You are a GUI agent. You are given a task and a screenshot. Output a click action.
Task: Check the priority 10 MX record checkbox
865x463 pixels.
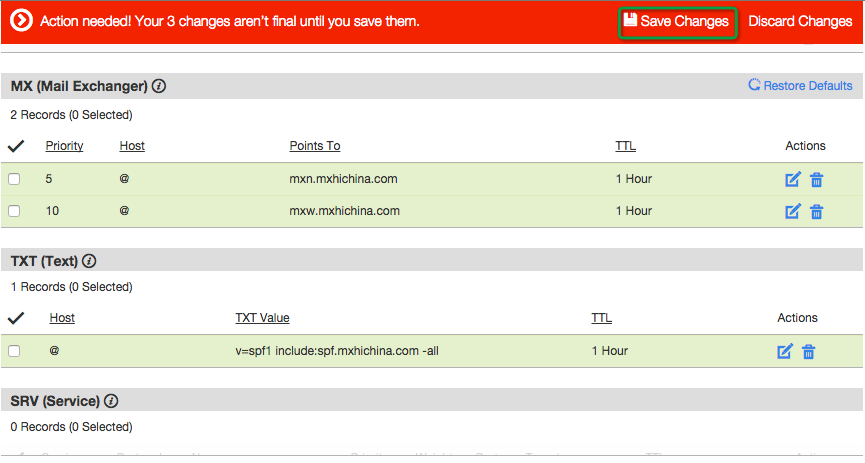(x=14, y=211)
